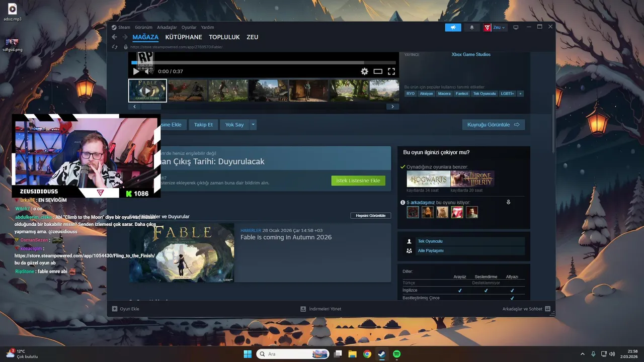Seek on the trailer progress bar

click(264, 63)
